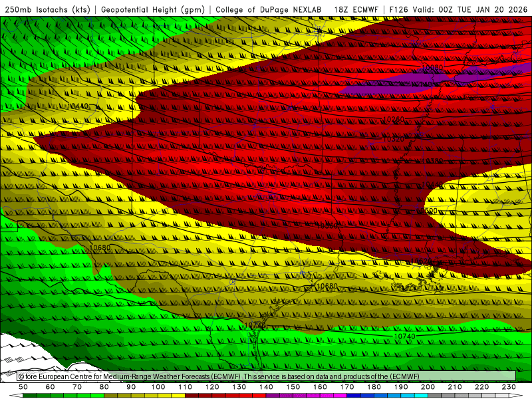Click the 10620 height contour label

pos(421,261)
